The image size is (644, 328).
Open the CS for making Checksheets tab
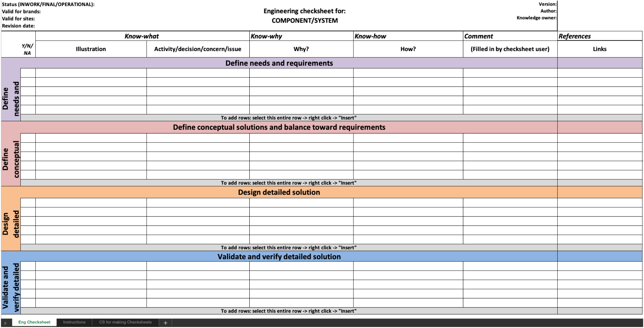pyautogui.click(x=125, y=322)
